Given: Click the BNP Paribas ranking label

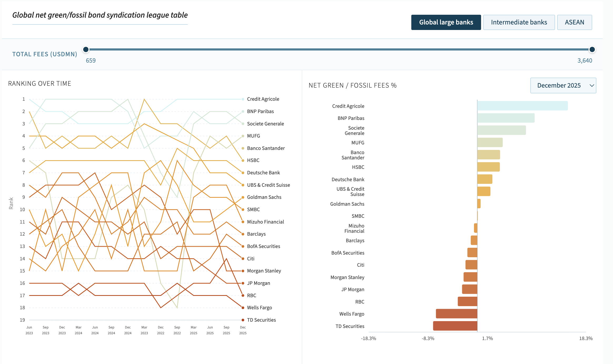Looking at the screenshot, I should pyautogui.click(x=260, y=112).
